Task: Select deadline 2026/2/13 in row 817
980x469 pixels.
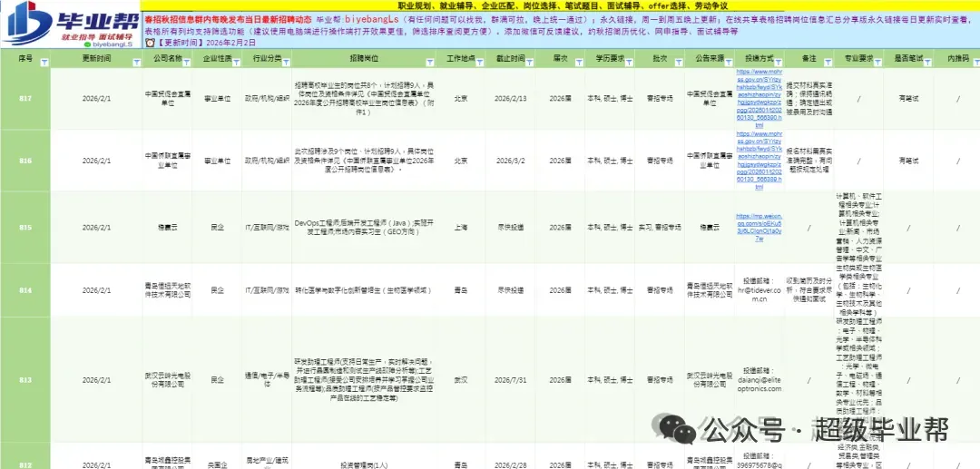Action: (x=511, y=98)
